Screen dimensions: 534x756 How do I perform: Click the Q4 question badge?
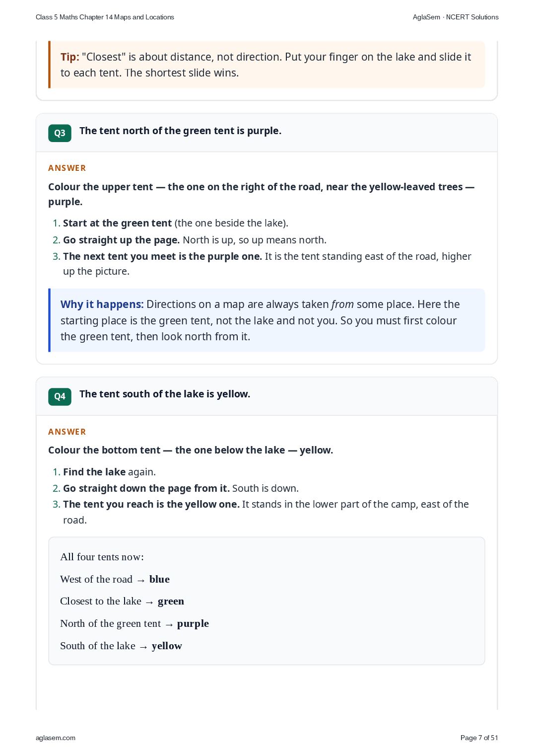click(x=60, y=396)
